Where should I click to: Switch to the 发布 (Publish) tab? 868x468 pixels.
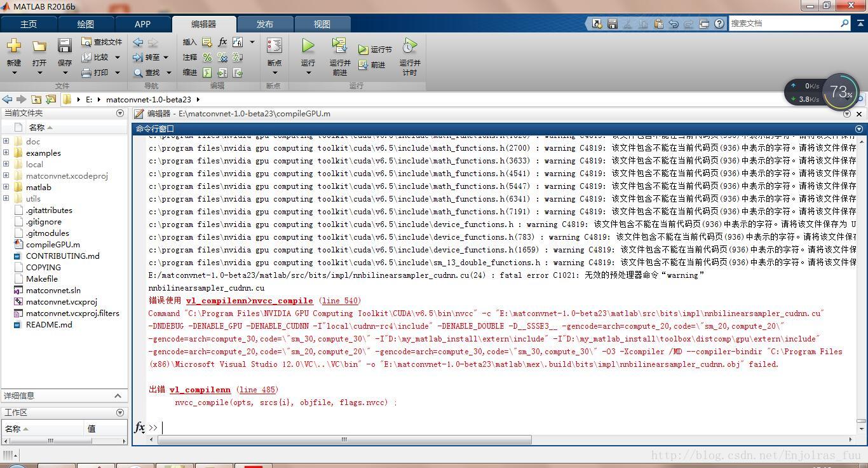coord(265,24)
